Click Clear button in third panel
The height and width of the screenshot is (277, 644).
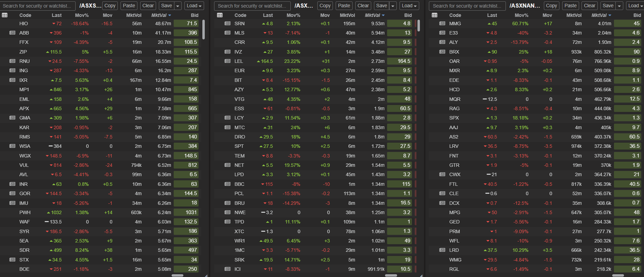click(x=589, y=6)
